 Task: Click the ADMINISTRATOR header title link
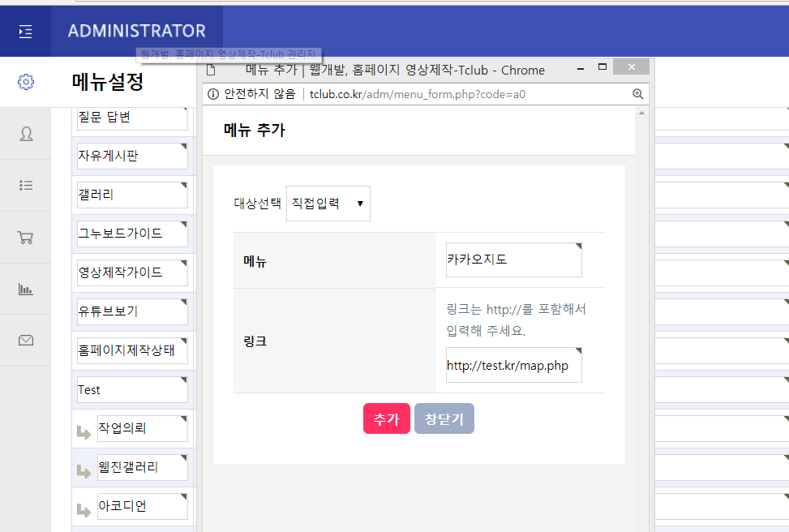[x=136, y=32]
